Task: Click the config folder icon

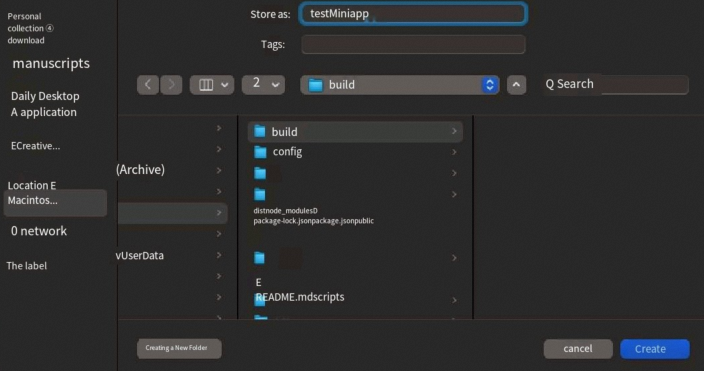Action: [260, 152]
